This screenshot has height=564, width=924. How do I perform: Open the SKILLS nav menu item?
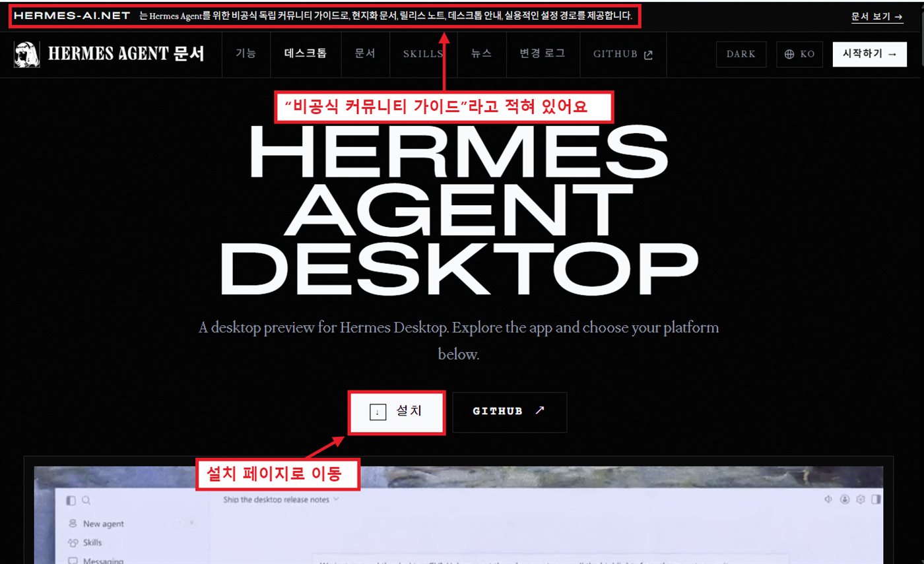click(x=422, y=54)
